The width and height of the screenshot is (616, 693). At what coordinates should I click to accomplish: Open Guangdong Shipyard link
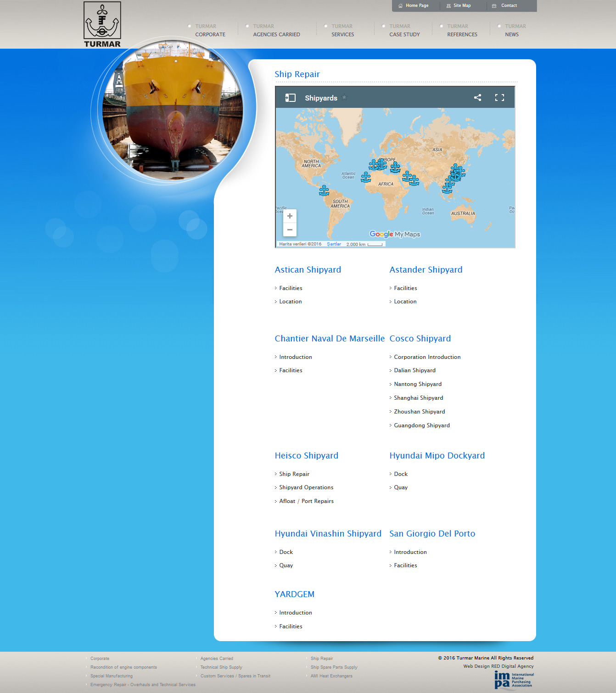tap(422, 425)
